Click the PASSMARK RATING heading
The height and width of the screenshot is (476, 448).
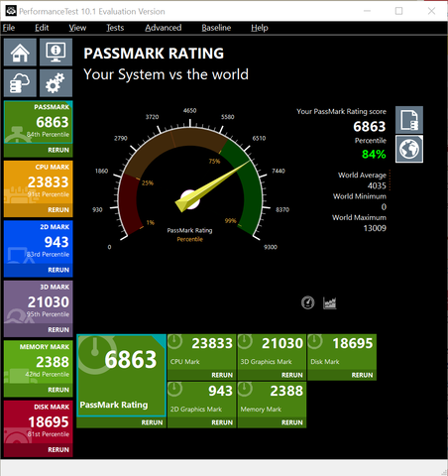tap(154, 54)
